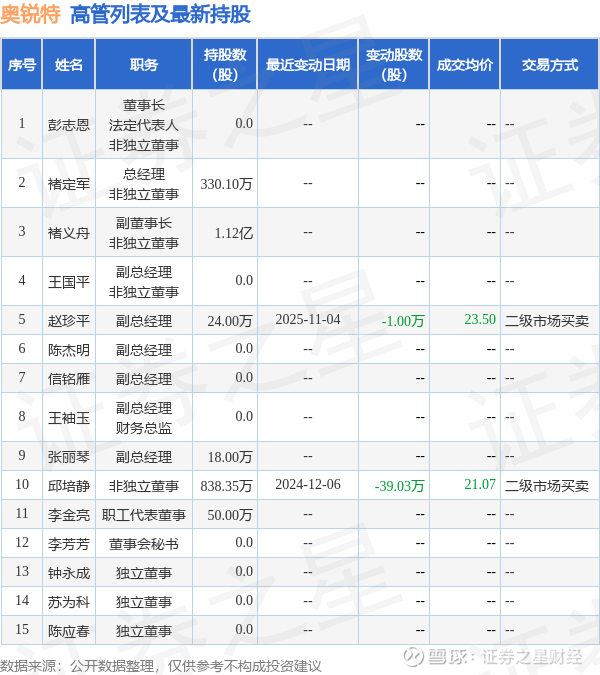
Task: Select the name 赵珍平
Action: (x=68, y=321)
